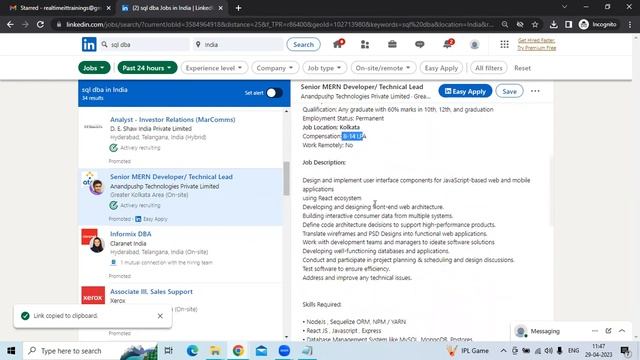Open the Work apps grid icon
Image resolution: width=640 pixels, height=360 pixels.
tap(504, 44)
